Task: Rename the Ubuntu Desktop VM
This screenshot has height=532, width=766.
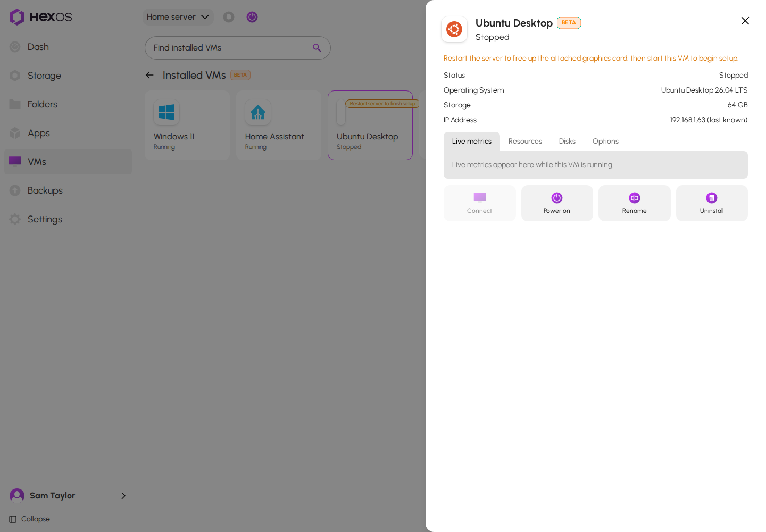Action: point(635,203)
